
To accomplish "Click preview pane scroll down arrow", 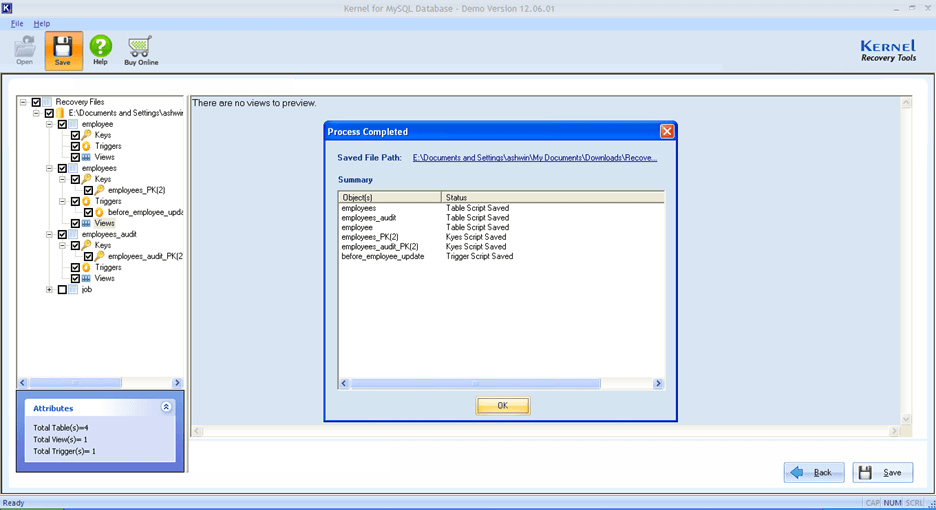I will pyautogui.click(x=906, y=419).
